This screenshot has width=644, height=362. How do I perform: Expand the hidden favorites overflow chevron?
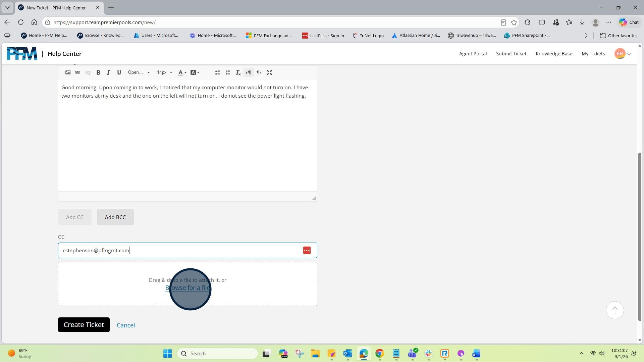(x=586, y=36)
